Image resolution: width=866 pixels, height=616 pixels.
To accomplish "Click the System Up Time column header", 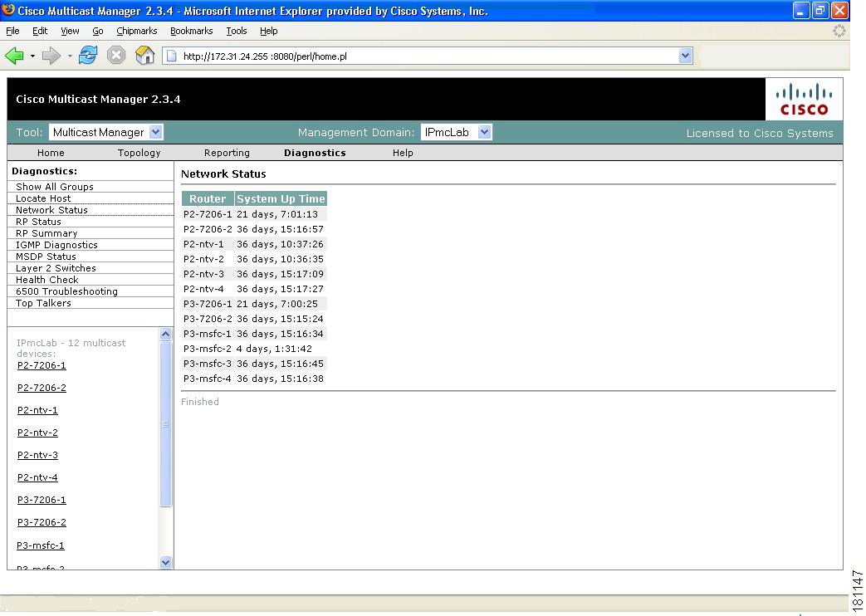I will (x=281, y=199).
